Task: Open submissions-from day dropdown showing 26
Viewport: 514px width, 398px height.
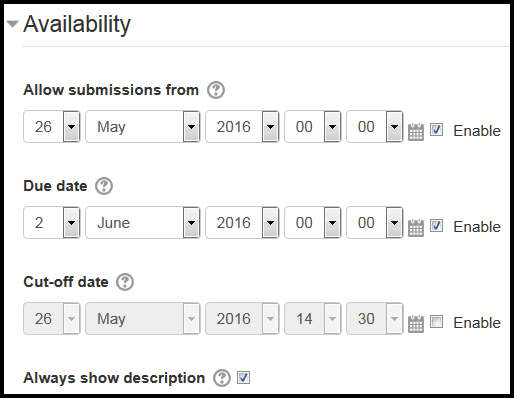Action: point(52,127)
